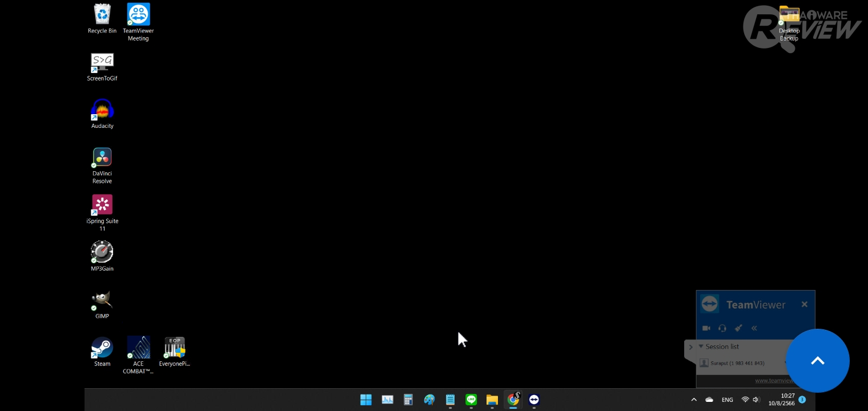Click the TeamViewer logo in the panel

[710, 304]
